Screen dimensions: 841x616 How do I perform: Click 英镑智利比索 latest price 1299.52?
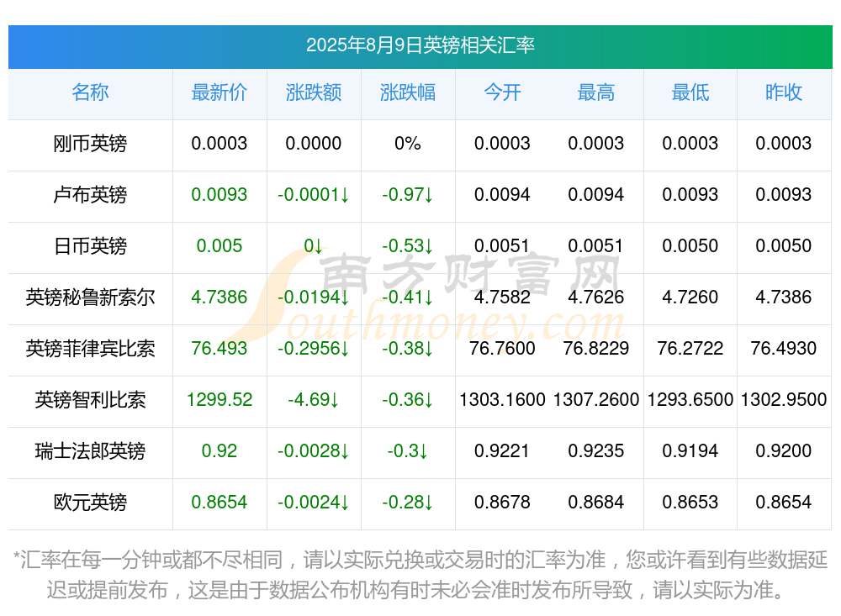click(220, 400)
